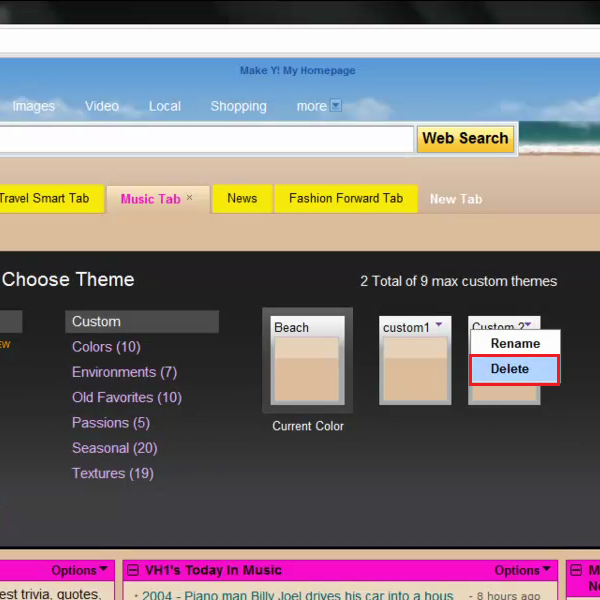Switch to Fashion Forward Tab
Screen dimensions: 600x600
point(346,198)
